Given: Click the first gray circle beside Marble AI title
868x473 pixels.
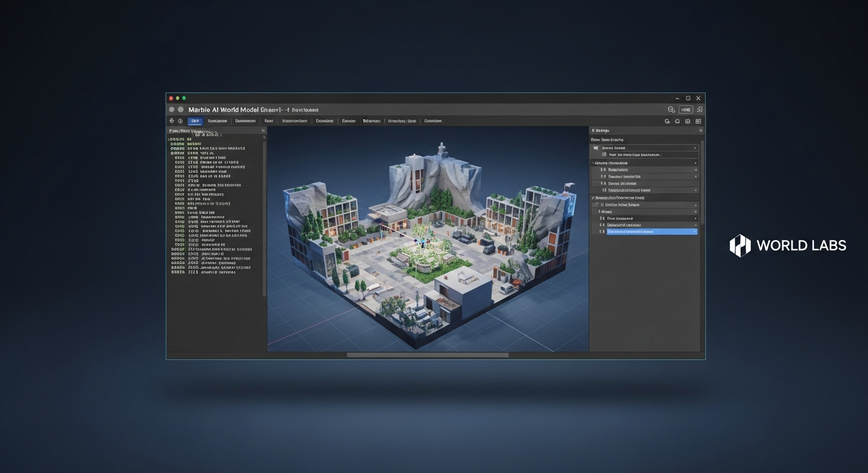Looking at the screenshot, I should pyautogui.click(x=172, y=110).
